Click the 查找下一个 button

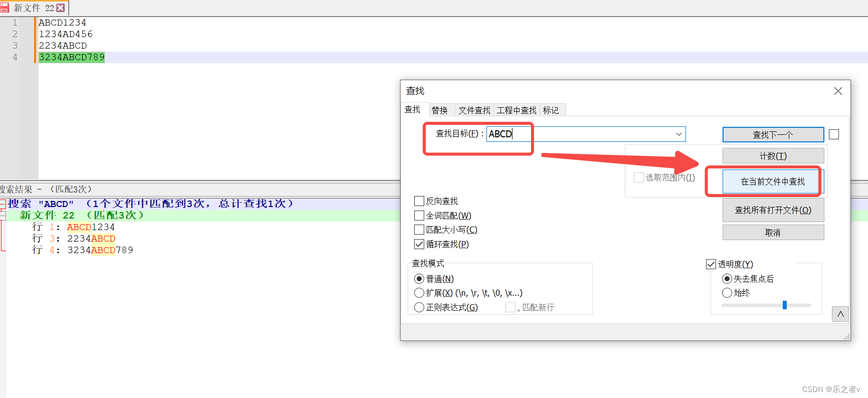(773, 134)
